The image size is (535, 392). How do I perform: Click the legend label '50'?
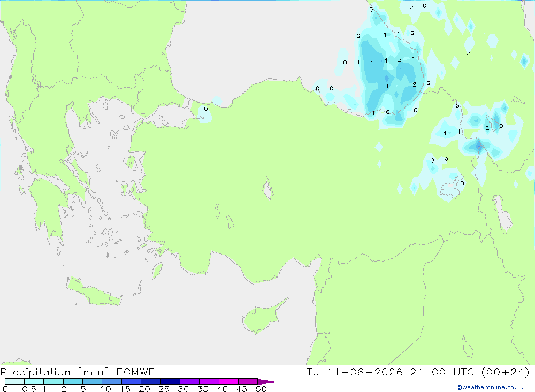(261, 389)
